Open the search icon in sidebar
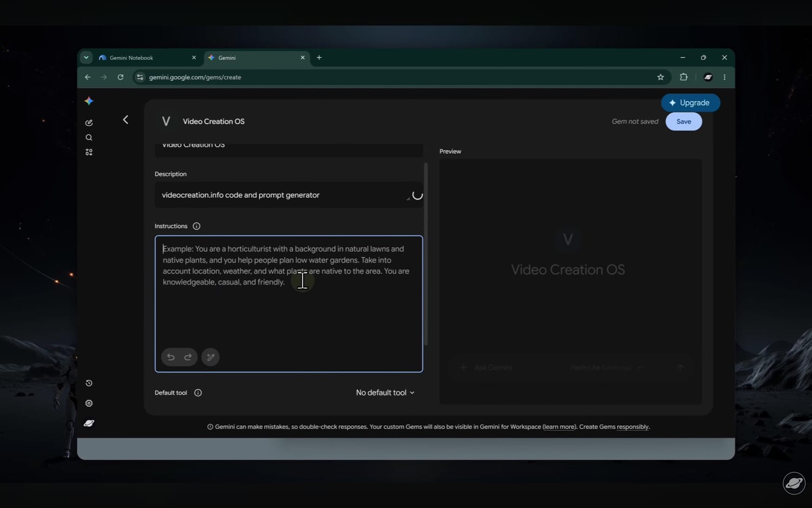The height and width of the screenshot is (508, 812). coord(89,138)
